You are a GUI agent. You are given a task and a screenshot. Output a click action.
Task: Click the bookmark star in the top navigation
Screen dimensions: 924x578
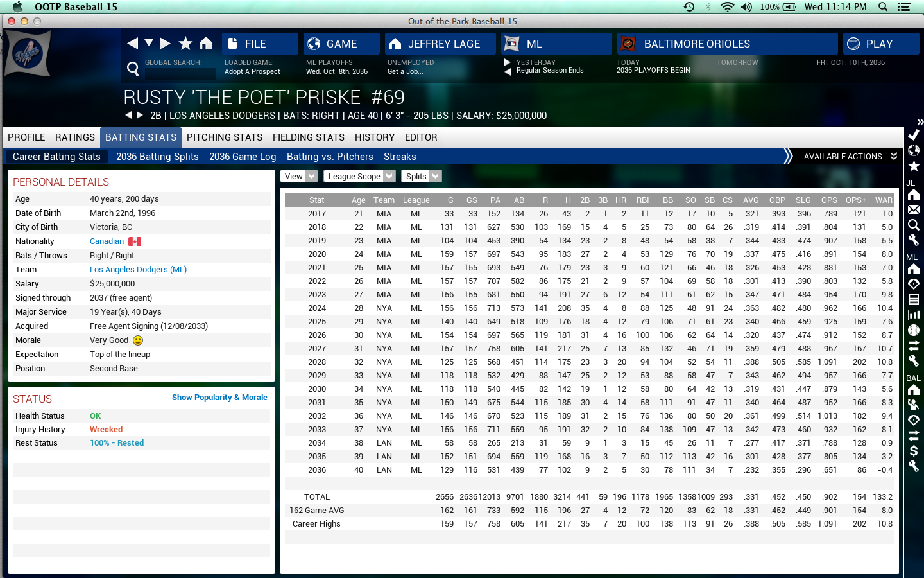coord(185,43)
